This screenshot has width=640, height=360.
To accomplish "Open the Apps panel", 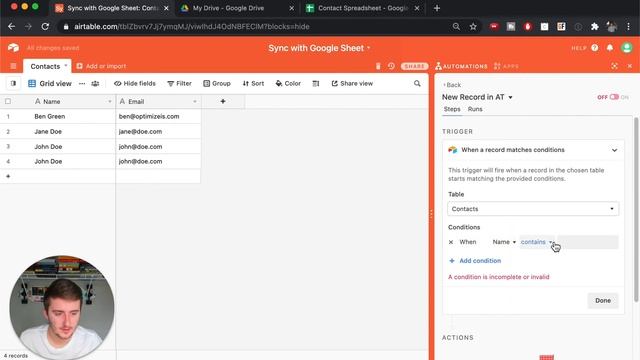I will click(x=506, y=66).
